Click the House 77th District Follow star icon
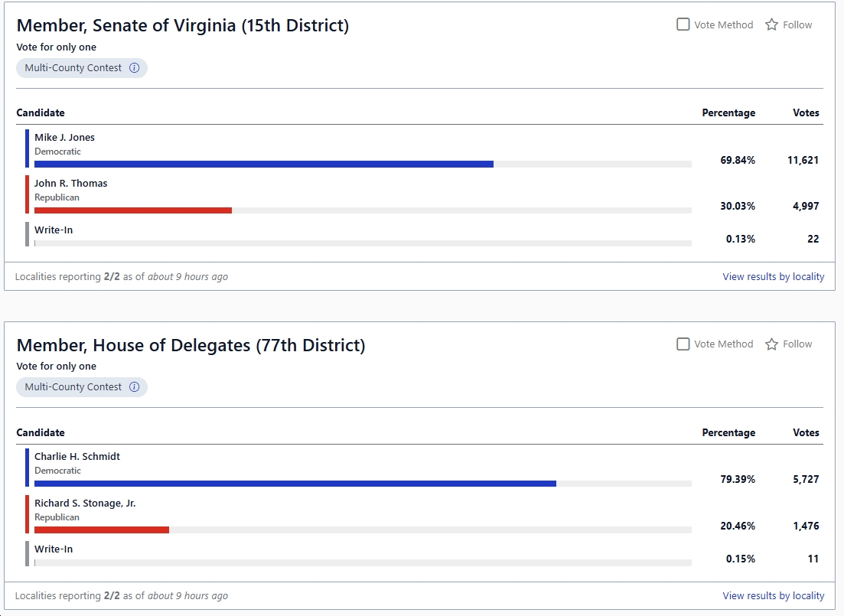Image resolution: width=844 pixels, height=616 pixels. pos(772,344)
